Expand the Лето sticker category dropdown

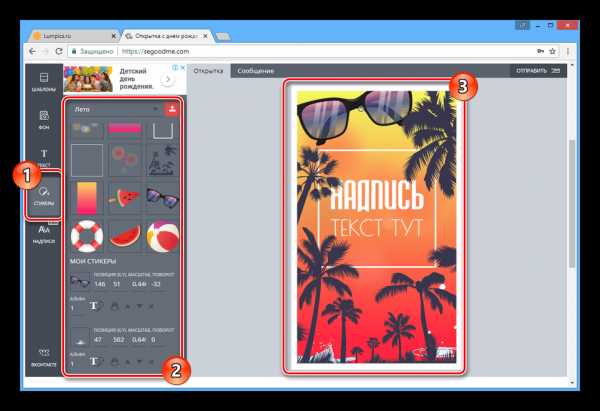tap(116, 109)
